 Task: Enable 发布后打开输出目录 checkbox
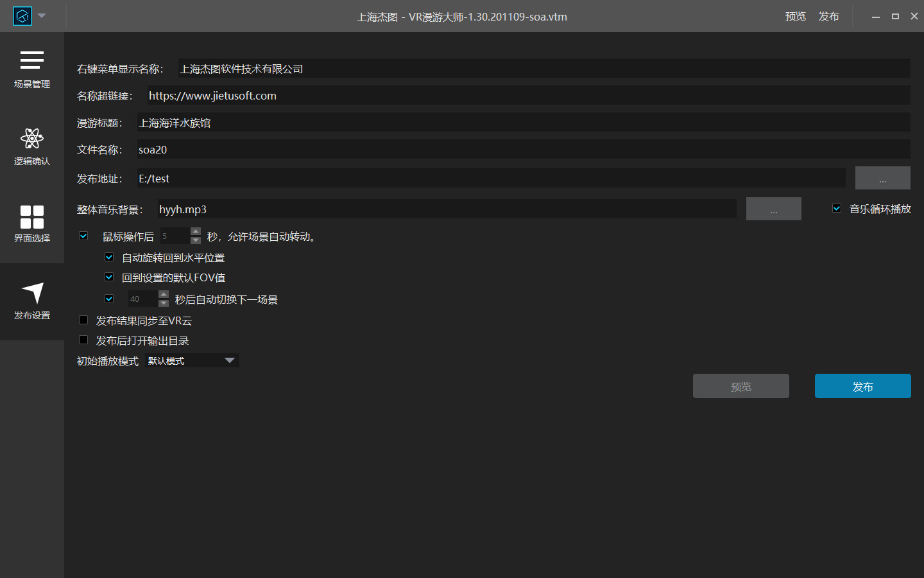click(83, 340)
